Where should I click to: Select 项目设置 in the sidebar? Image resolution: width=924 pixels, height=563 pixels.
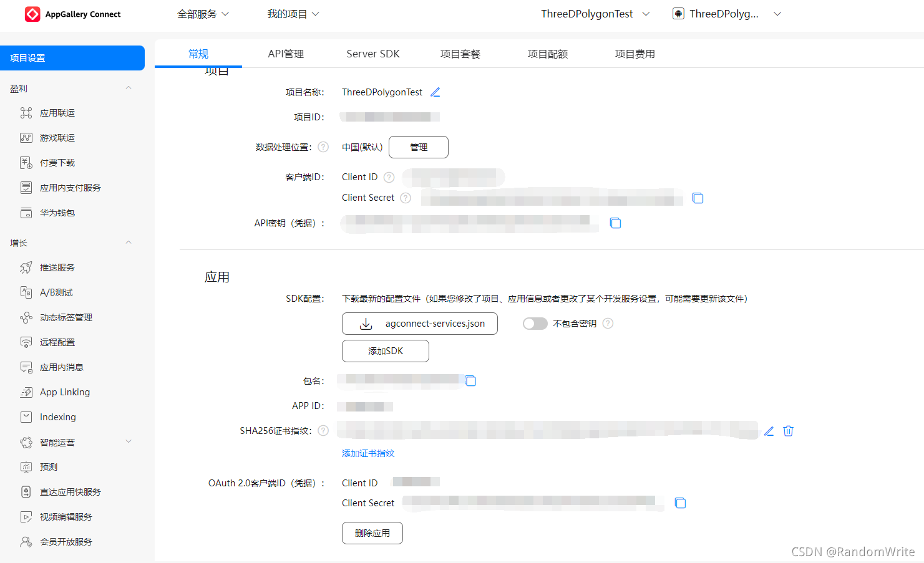click(72, 58)
